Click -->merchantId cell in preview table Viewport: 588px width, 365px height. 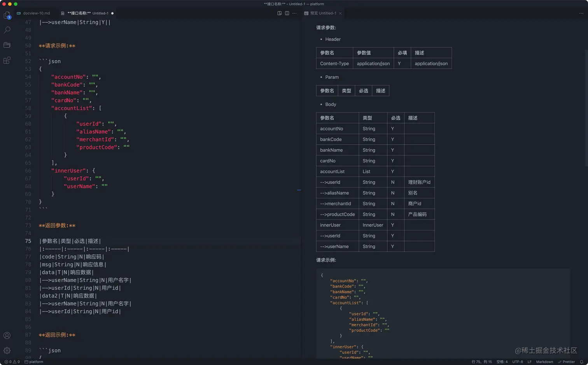[x=338, y=204]
